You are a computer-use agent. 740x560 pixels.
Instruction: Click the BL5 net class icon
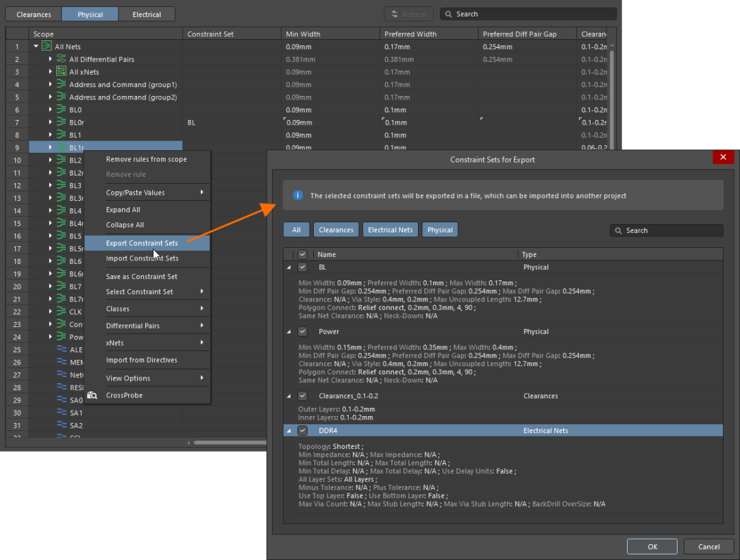61,236
